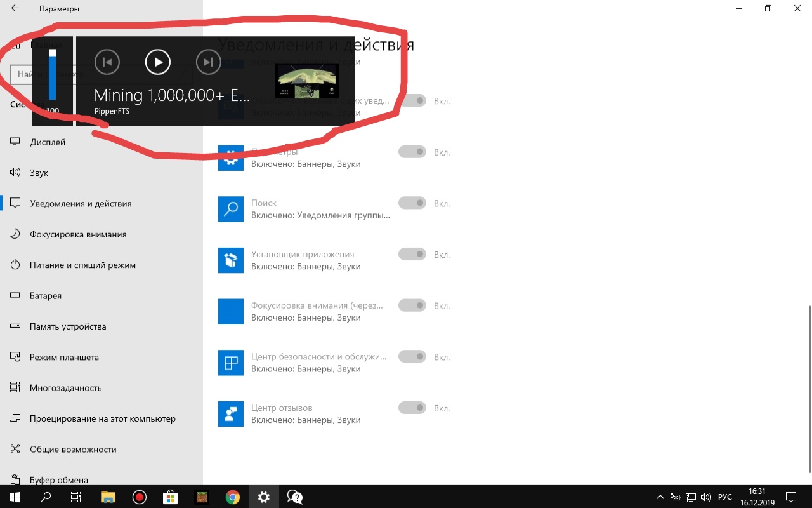The image size is (812, 508).
Task: Click the Установщик приложения box icon
Action: coord(231,260)
